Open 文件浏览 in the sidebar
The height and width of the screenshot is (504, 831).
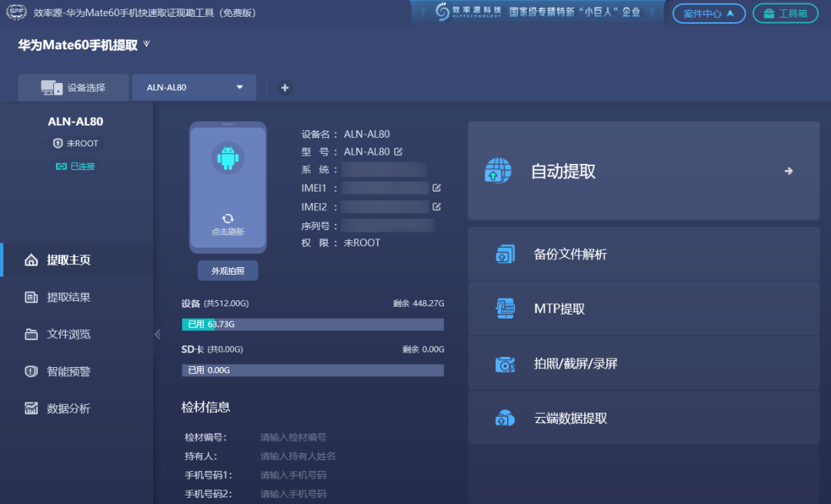click(77, 335)
